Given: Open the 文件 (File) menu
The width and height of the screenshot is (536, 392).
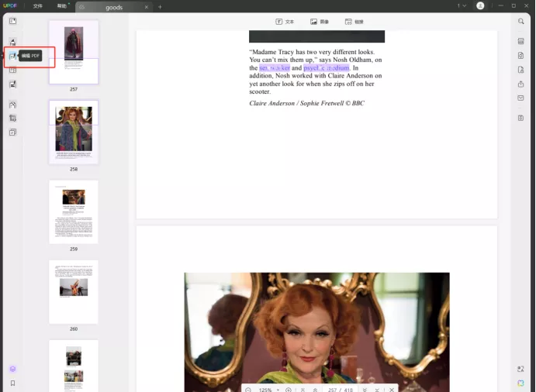Looking at the screenshot, I should pos(37,6).
